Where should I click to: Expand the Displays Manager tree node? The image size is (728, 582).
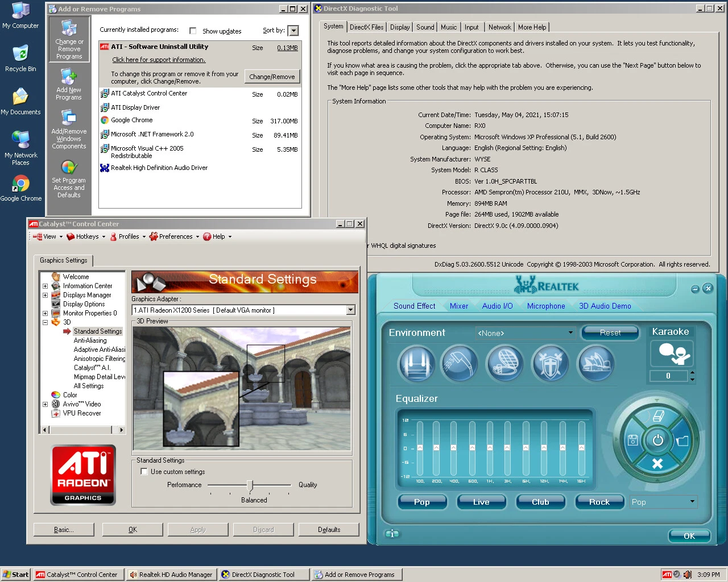point(45,295)
